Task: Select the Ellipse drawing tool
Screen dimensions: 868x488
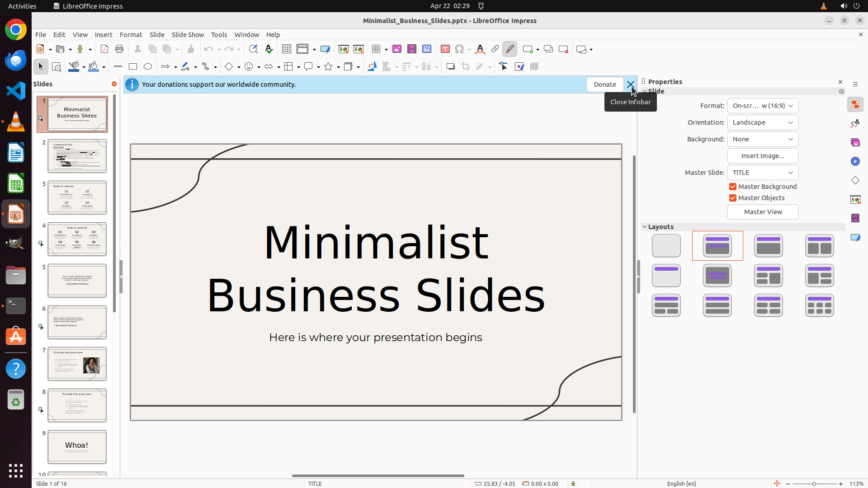Action: click(148, 67)
